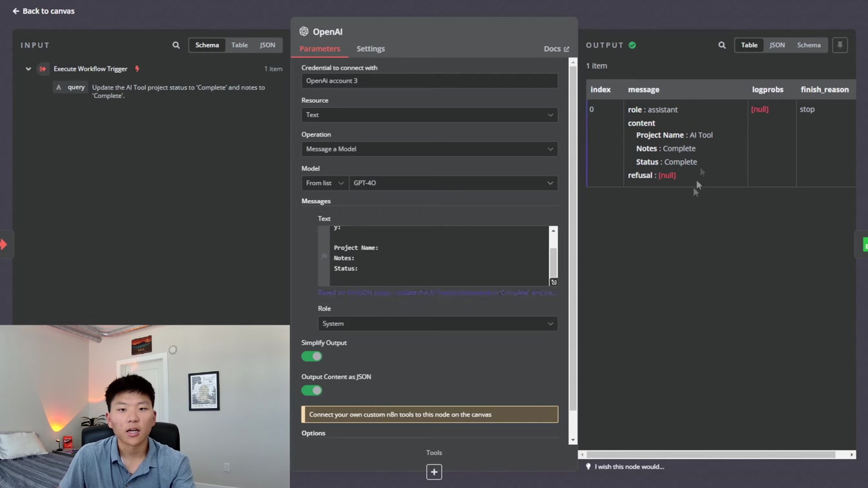Click right arrow of output horizontal scrollbar

point(852,455)
